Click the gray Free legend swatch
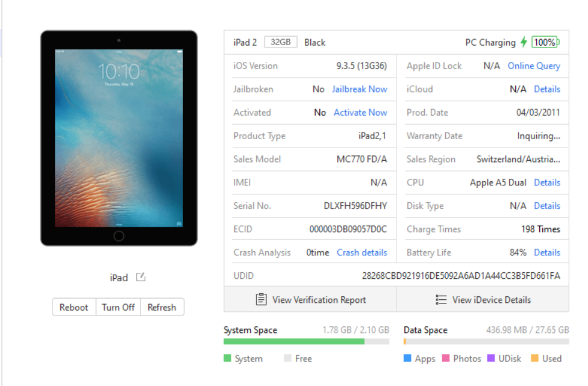The height and width of the screenshot is (386, 588). 287,358
